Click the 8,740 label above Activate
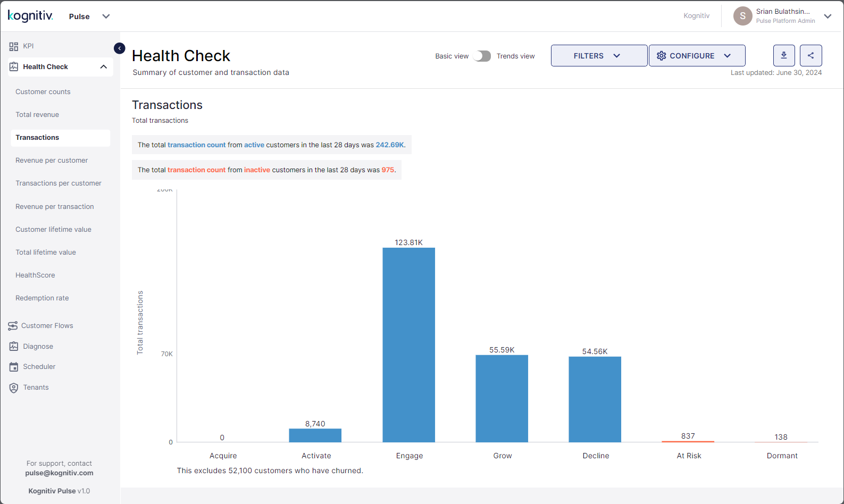 315,424
